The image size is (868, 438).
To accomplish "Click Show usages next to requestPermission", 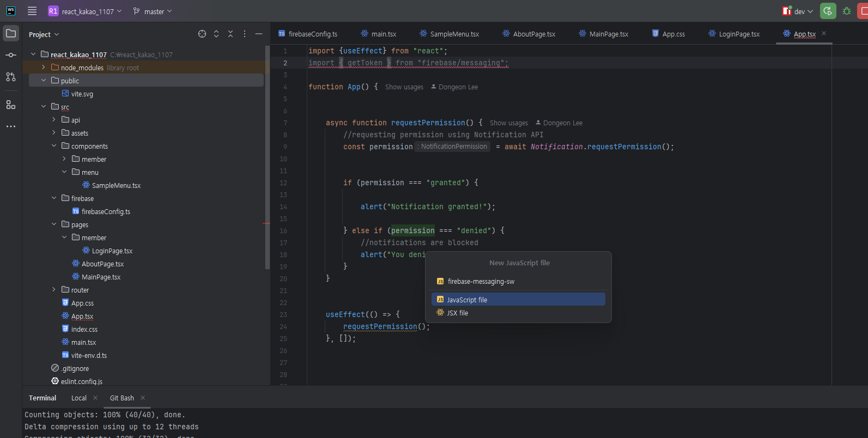I will click(508, 123).
